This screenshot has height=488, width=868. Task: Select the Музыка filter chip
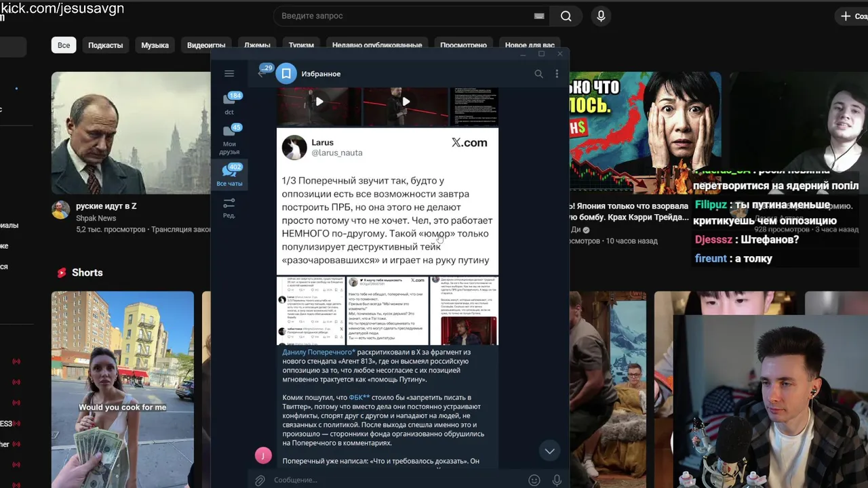(x=155, y=45)
